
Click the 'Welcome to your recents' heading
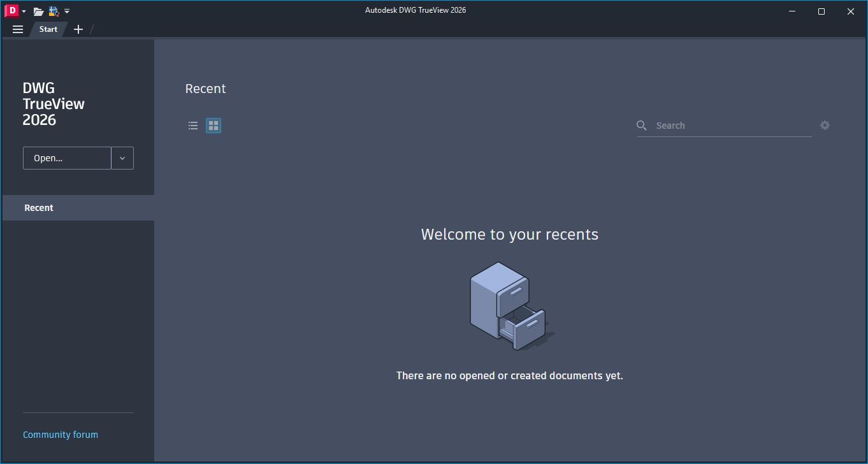click(510, 235)
